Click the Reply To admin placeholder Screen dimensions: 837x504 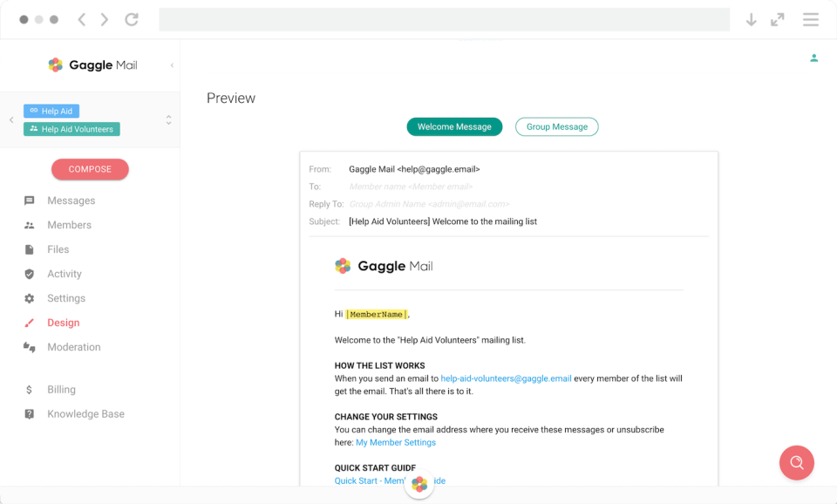[x=429, y=205]
